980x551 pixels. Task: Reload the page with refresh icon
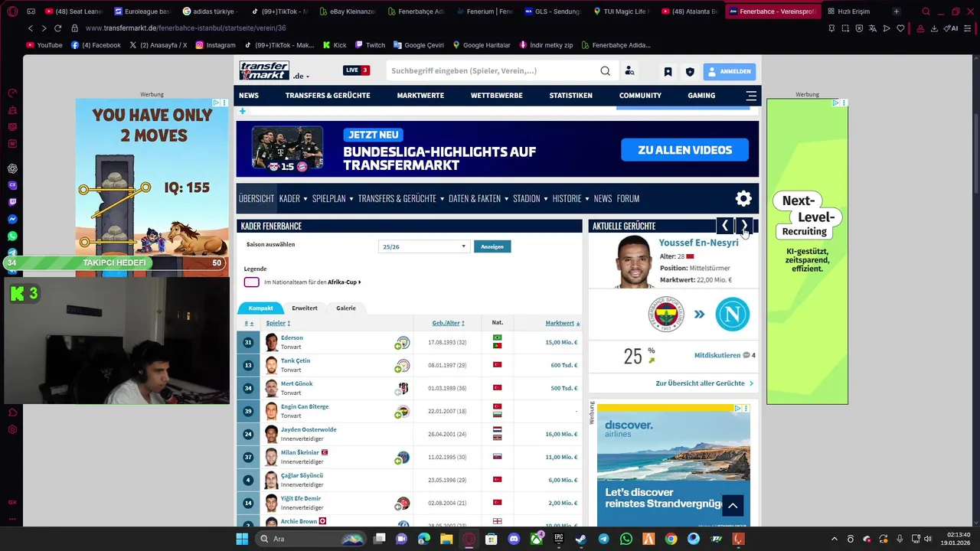point(57,28)
